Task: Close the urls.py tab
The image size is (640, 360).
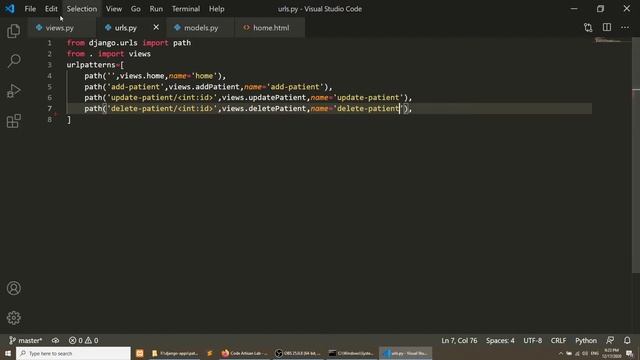Action: point(156,27)
